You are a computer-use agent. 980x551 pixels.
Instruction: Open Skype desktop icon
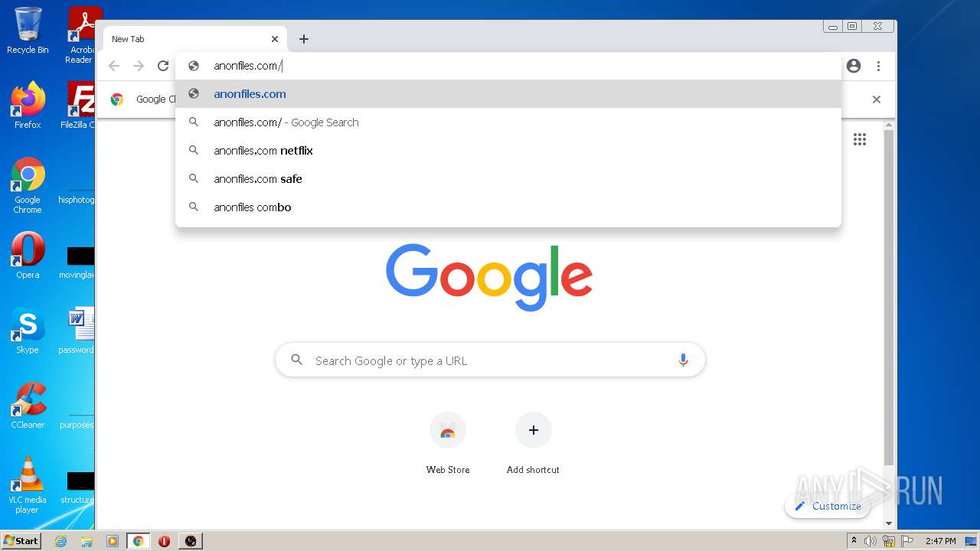28,331
